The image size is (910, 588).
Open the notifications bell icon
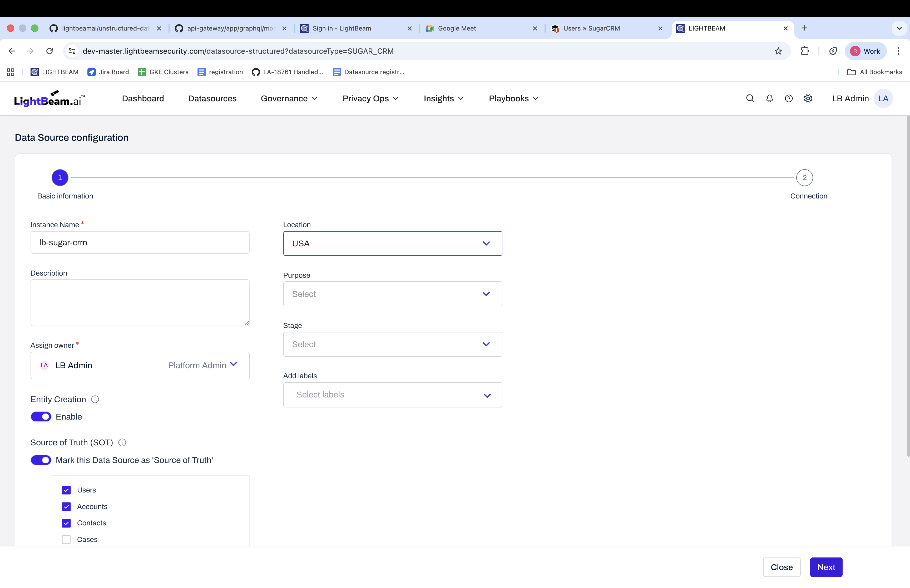click(769, 98)
